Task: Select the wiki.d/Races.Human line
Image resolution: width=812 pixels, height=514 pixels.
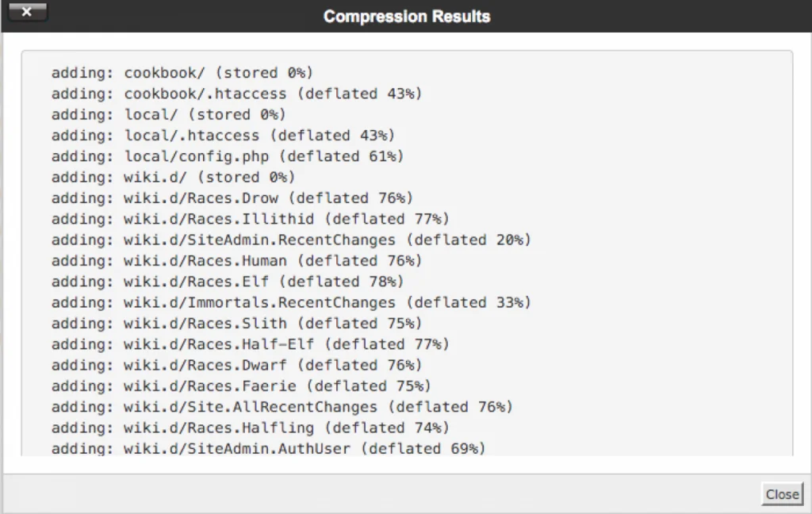Action: pyautogui.click(x=237, y=260)
